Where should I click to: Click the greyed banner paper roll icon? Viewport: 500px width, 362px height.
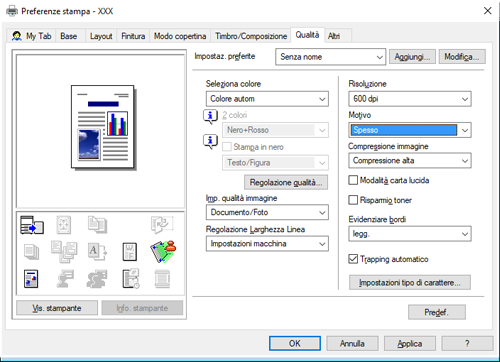[x=163, y=279]
